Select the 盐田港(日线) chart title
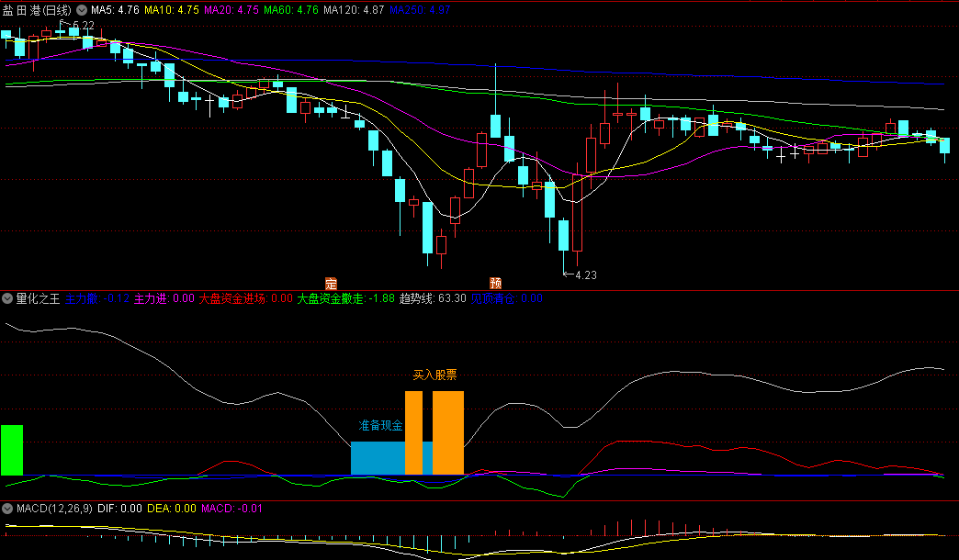 pyautogui.click(x=37, y=10)
